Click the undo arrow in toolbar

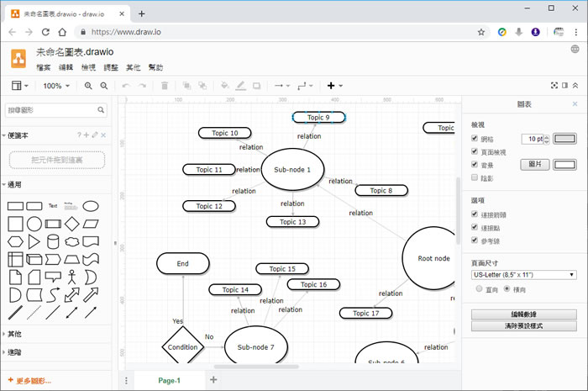(126, 86)
